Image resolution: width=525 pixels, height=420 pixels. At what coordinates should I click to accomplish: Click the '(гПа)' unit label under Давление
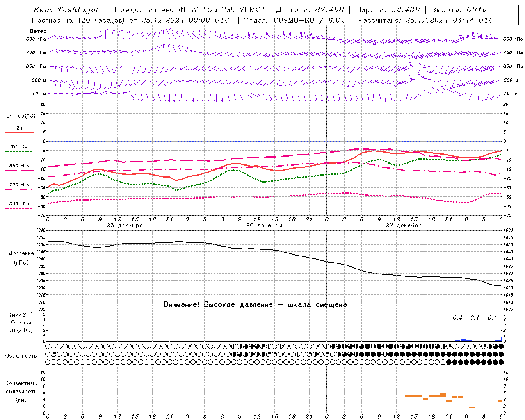point(21,263)
